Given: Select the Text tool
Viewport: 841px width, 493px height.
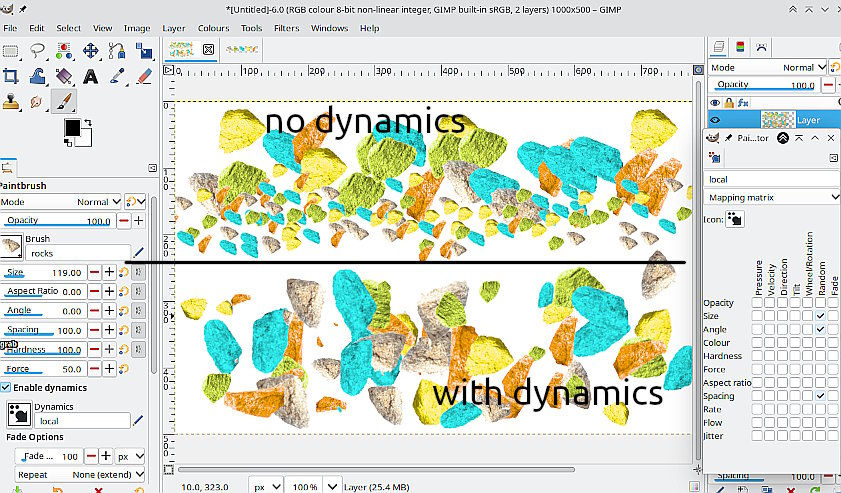Looking at the screenshot, I should pyautogui.click(x=90, y=76).
